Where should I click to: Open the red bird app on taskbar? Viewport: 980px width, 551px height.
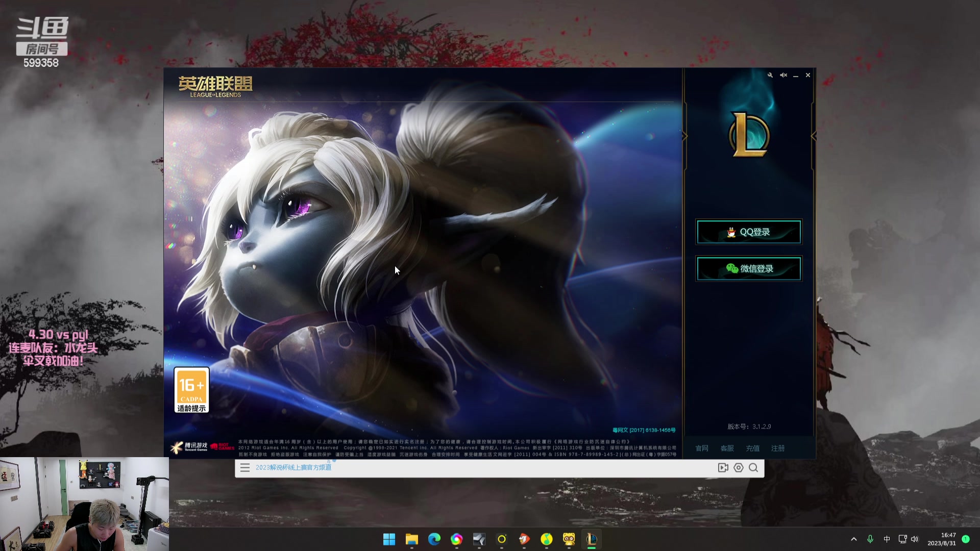524,539
